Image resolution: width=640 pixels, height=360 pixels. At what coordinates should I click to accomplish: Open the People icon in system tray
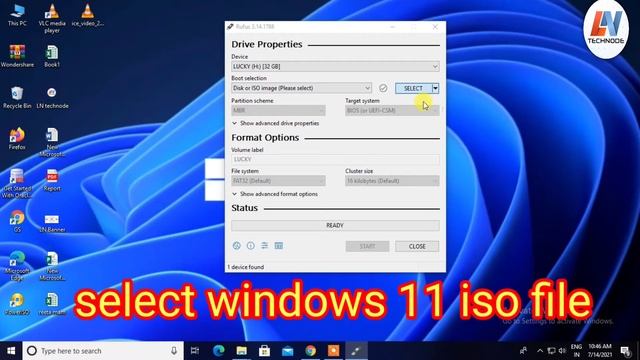(523, 351)
